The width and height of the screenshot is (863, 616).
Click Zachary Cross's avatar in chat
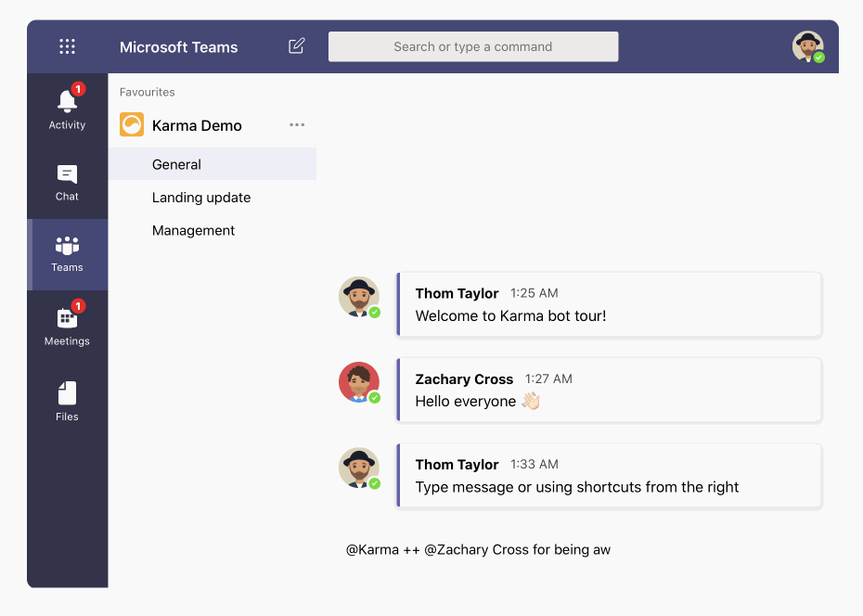tap(358, 381)
